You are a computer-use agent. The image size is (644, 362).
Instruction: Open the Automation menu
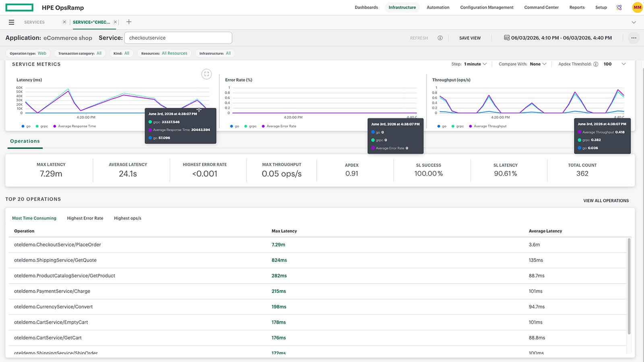pos(438,7)
